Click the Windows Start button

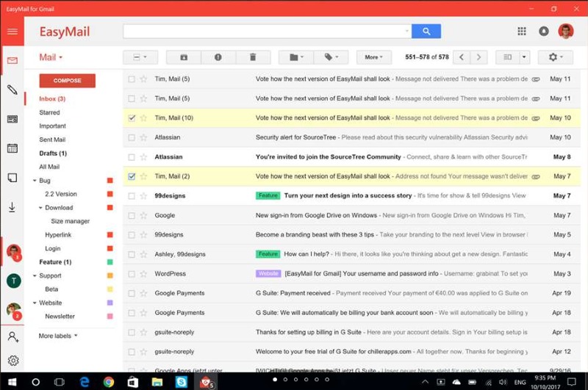pos(12,382)
